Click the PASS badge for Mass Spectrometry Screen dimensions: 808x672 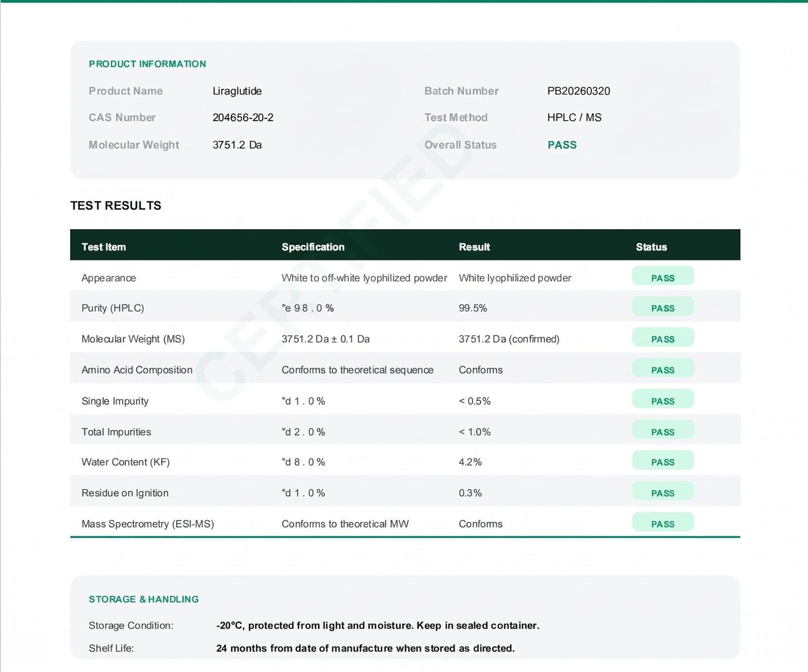point(663,523)
